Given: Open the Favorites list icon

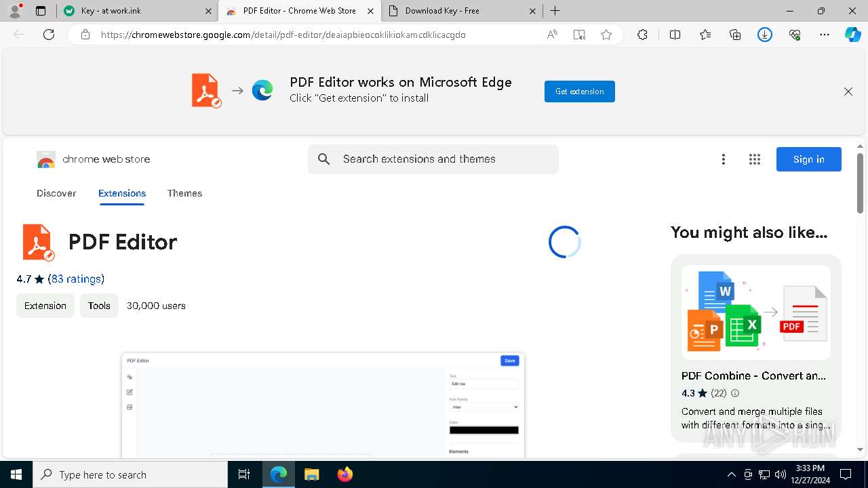Looking at the screenshot, I should (705, 35).
